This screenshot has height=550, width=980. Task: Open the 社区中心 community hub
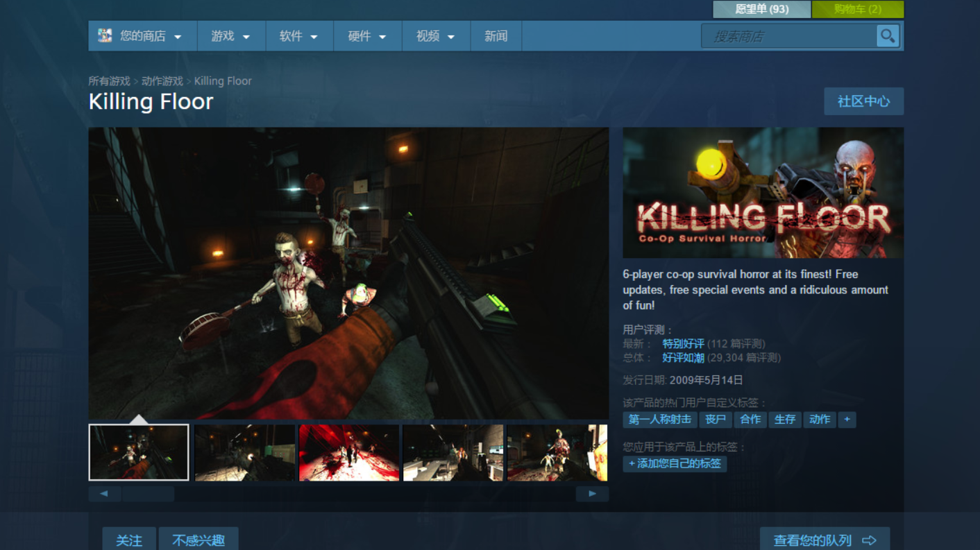(x=863, y=101)
